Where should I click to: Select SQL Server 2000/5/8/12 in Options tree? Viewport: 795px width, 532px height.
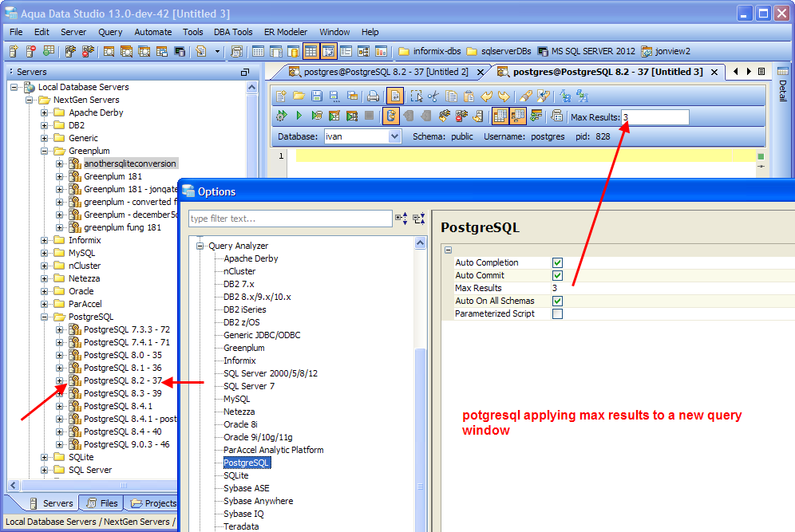point(271,373)
